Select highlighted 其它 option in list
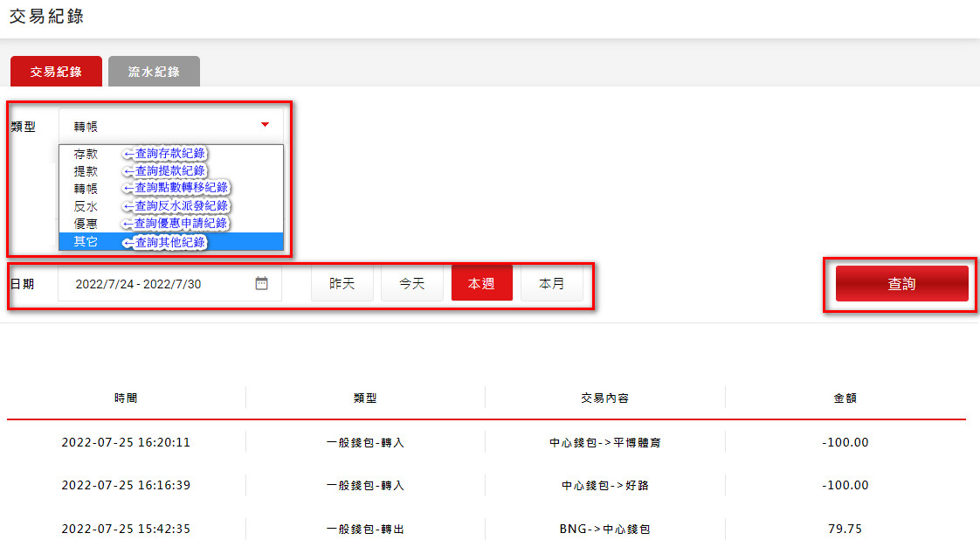This screenshot has width=980, height=554. pyautogui.click(x=171, y=241)
